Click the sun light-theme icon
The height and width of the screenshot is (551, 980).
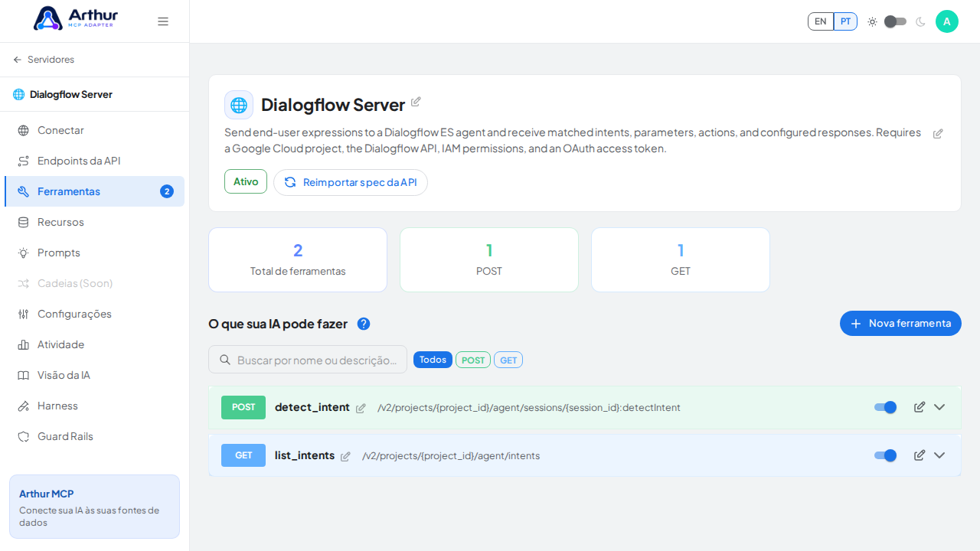click(872, 21)
